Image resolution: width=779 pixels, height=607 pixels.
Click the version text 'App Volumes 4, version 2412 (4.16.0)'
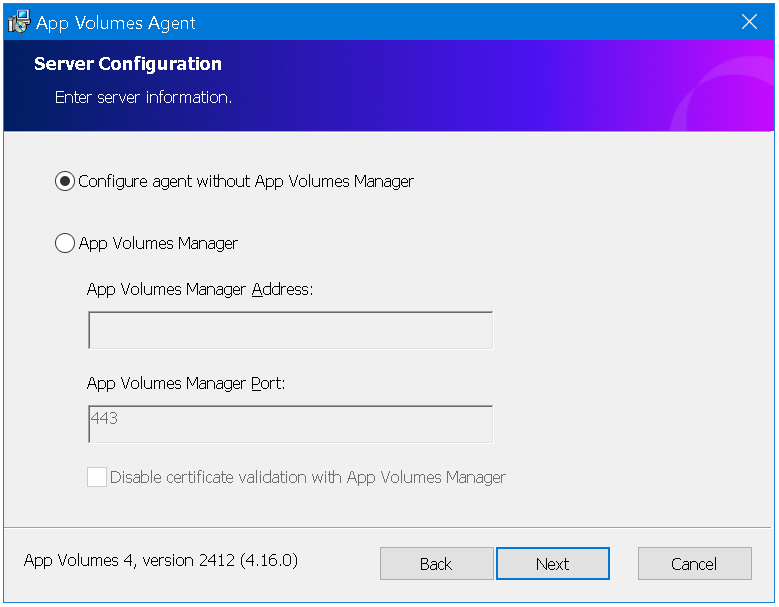tap(161, 560)
